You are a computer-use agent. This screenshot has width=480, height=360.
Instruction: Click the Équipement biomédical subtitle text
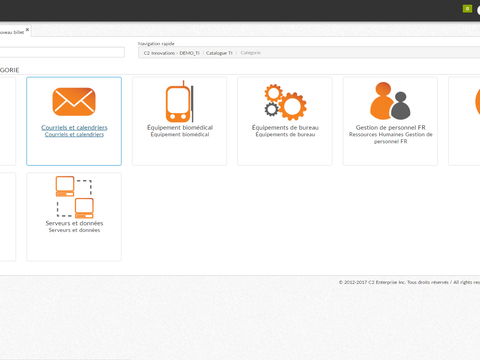[x=180, y=134]
